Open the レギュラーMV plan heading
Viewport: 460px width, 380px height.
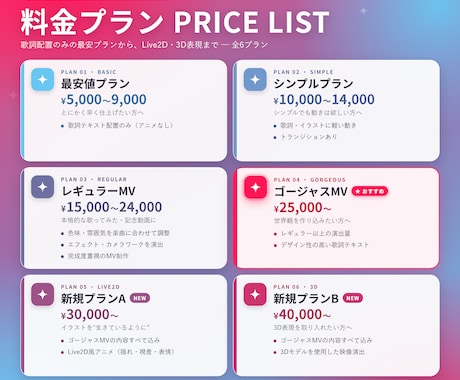[x=98, y=191]
